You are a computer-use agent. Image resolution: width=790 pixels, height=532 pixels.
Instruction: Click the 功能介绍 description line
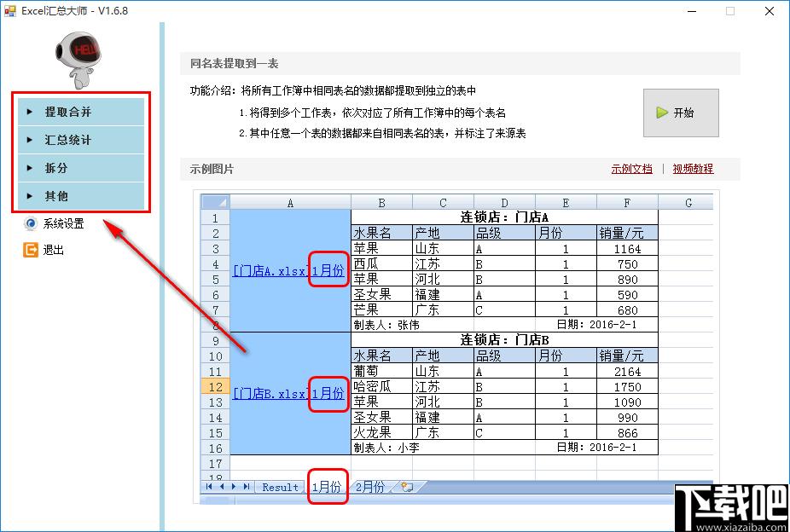333,90
